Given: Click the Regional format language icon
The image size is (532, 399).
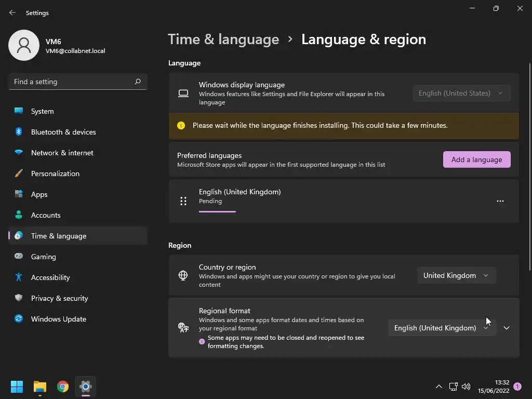Looking at the screenshot, I should (183, 327).
